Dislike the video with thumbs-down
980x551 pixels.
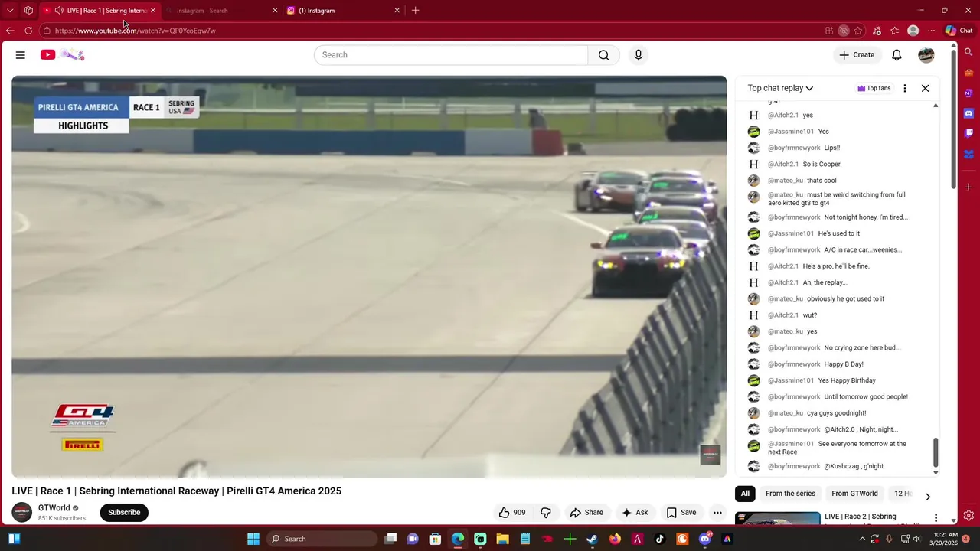(x=546, y=513)
